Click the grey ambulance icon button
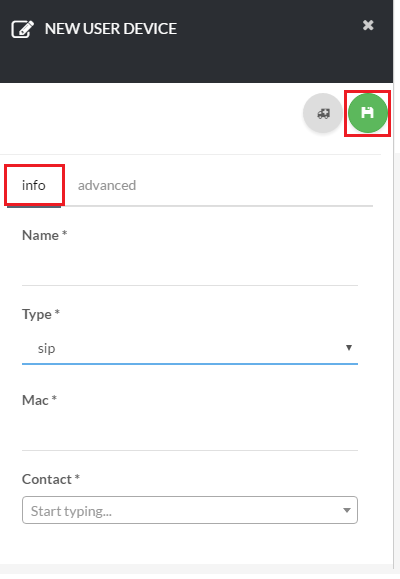The height and width of the screenshot is (579, 400). [x=323, y=113]
